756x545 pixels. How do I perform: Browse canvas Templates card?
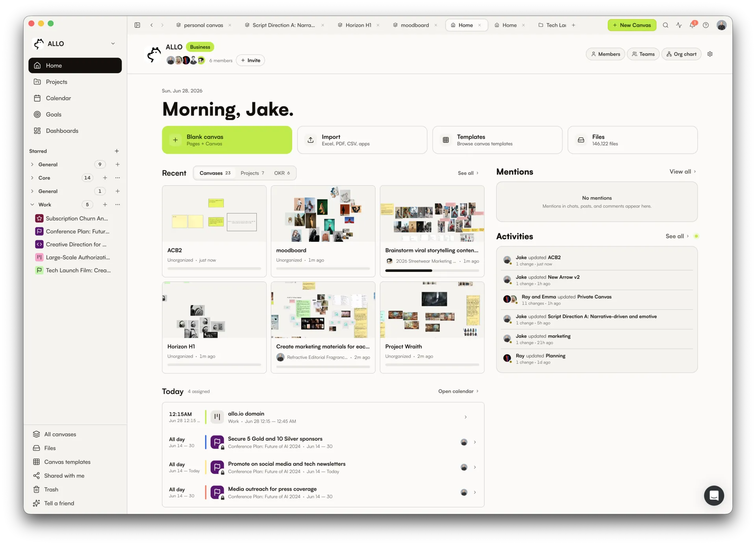click(497, 140)
